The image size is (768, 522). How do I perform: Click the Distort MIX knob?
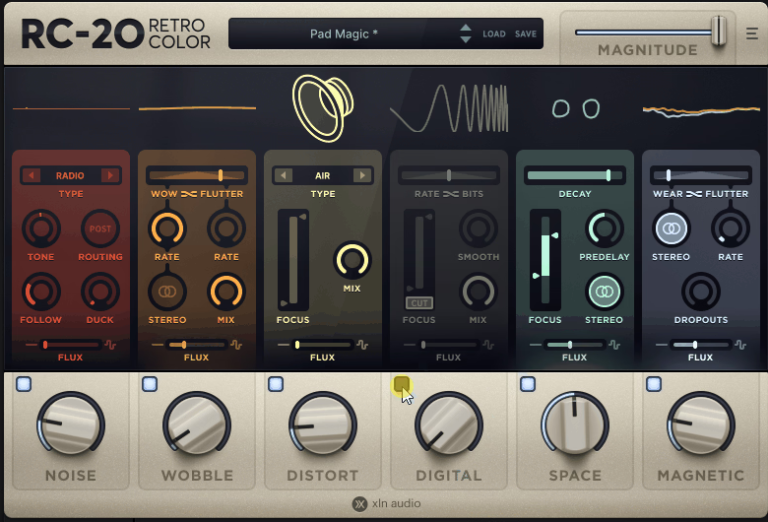(352, 260)
